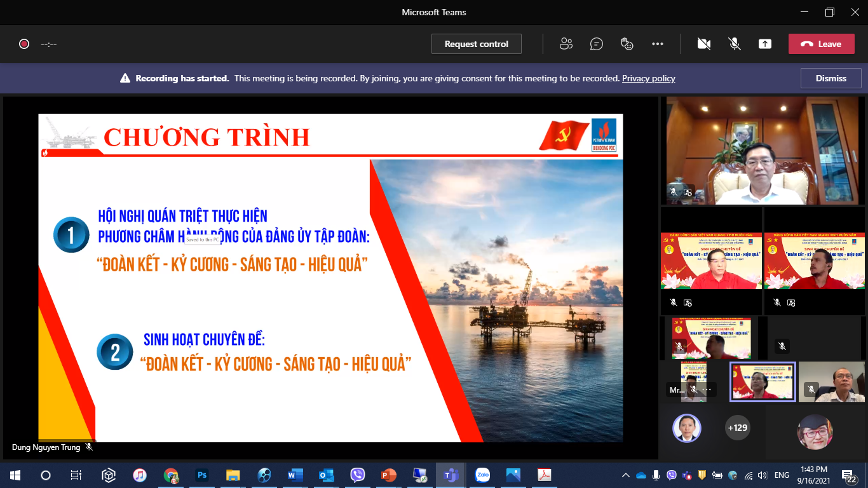Show the +129 overflow participants
The height and width of the screenshot is (488, 868).
[x=737, y=428]
